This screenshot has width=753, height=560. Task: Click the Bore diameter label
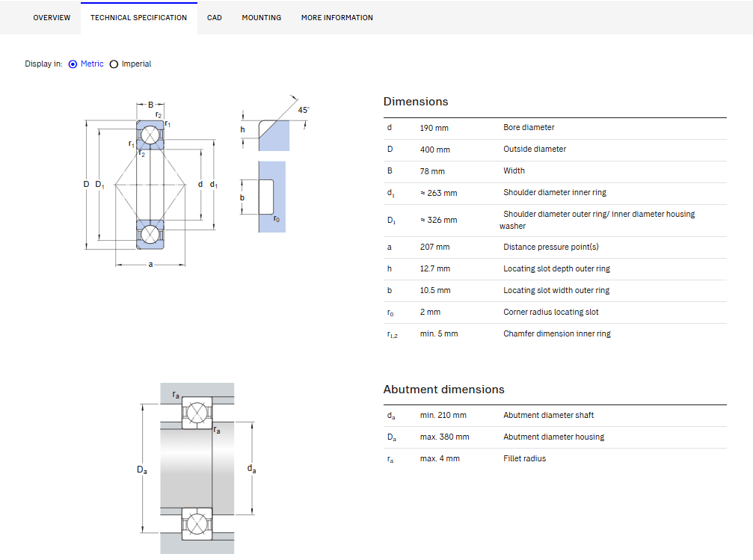pos(529,127)
